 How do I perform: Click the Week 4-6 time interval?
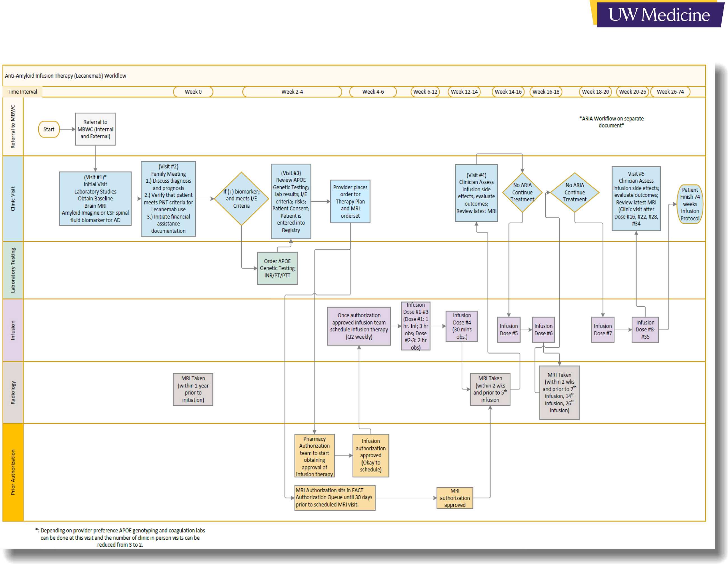(373, 92)
